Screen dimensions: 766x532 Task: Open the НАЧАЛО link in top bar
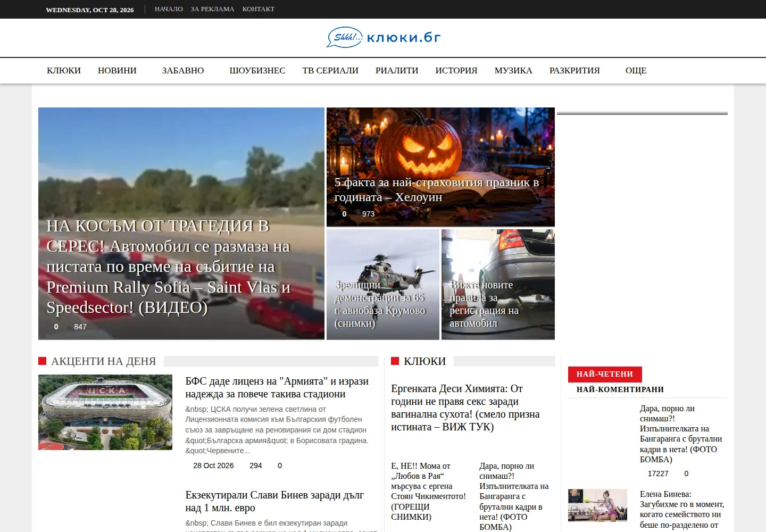coord(169,9)
